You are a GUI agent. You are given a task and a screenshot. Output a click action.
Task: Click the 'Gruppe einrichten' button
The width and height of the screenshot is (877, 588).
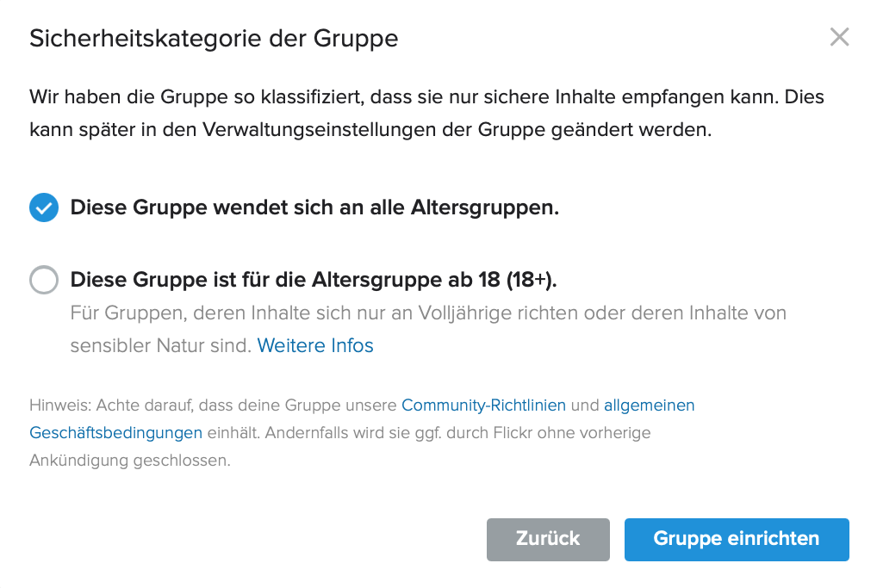click(737, 539)
